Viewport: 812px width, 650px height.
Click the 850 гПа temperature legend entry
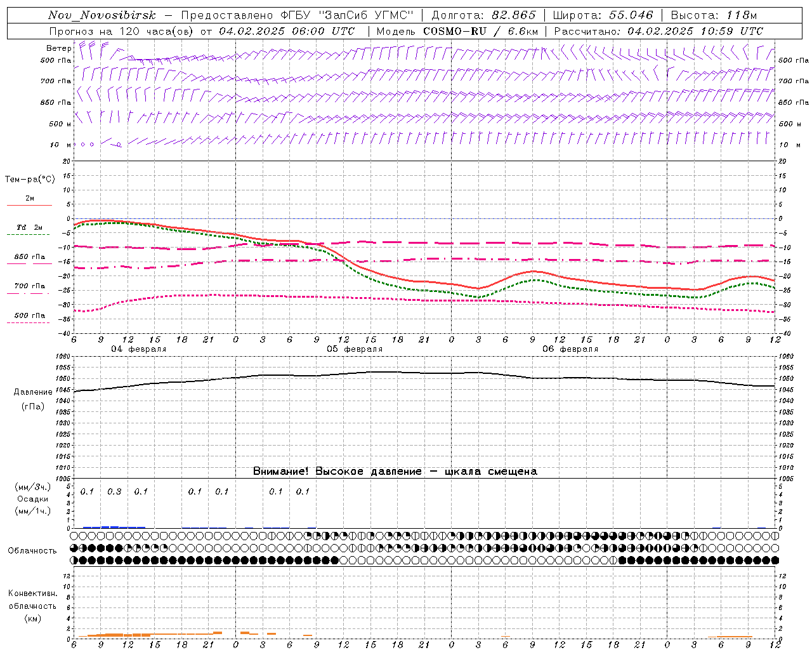30,257
